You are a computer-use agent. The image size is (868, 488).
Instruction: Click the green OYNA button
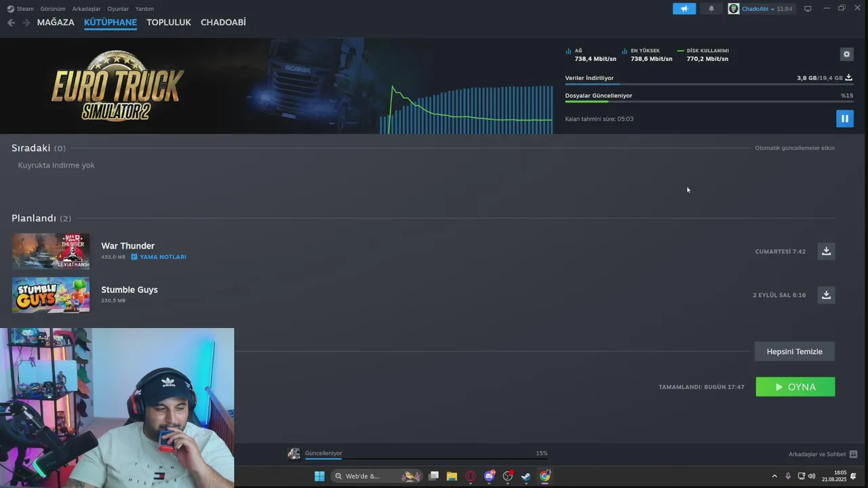(x=795, y=387)
